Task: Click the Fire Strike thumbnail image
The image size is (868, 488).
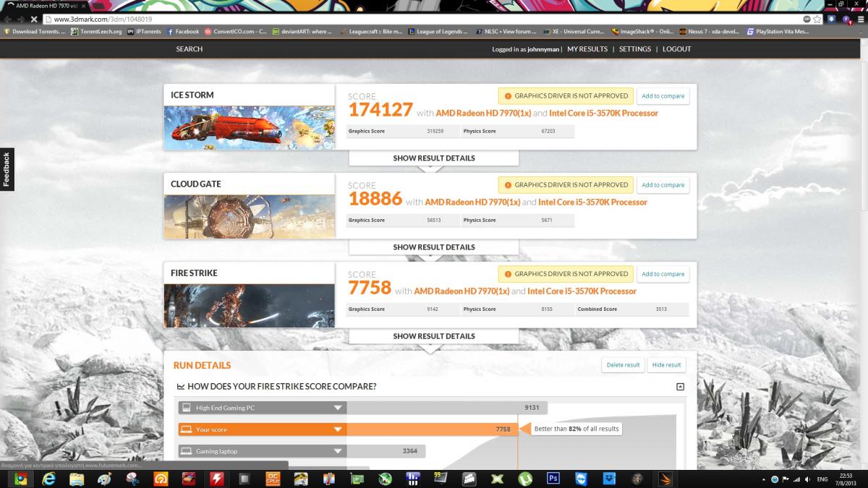Action: [249, 306]
